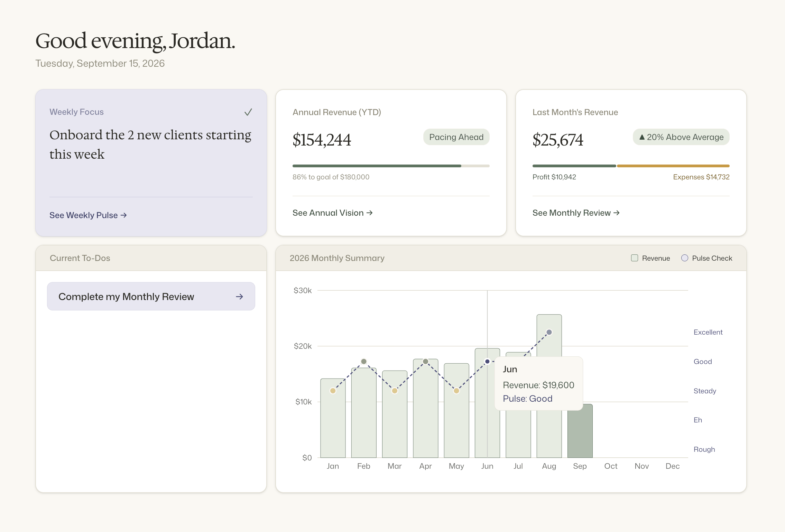Click the Pacing Ahead badge
Screen dimensions: 785x532
coord(456,137)
